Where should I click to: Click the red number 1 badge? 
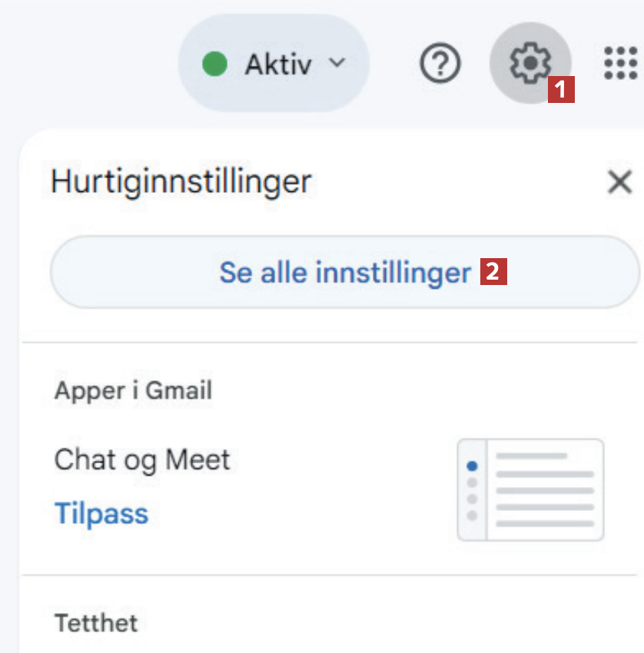[561, 90]
